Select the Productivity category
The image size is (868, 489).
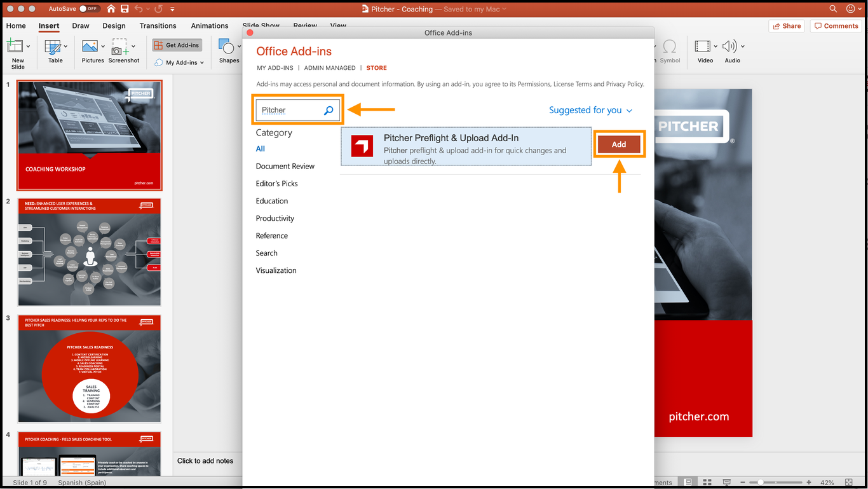coord(275,218)
